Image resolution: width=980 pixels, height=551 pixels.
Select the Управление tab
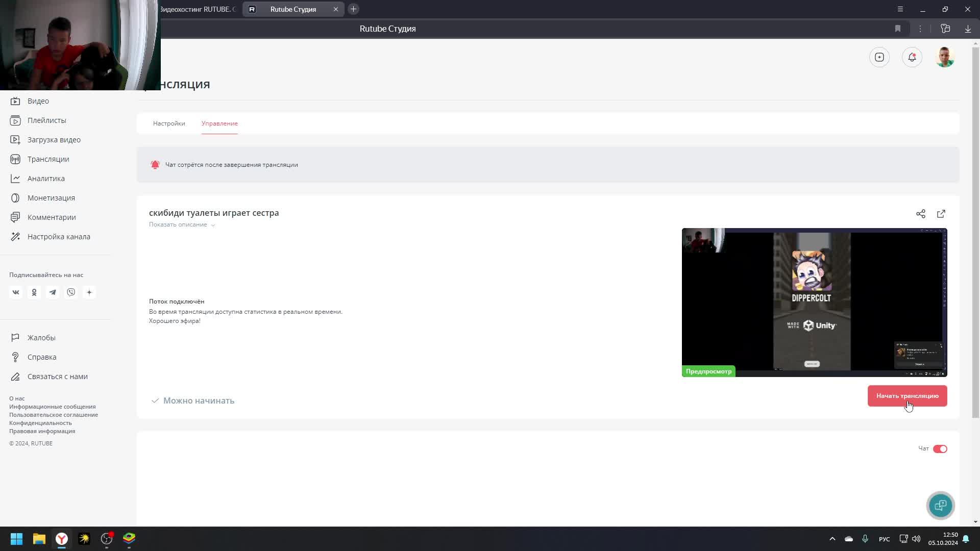219,123
